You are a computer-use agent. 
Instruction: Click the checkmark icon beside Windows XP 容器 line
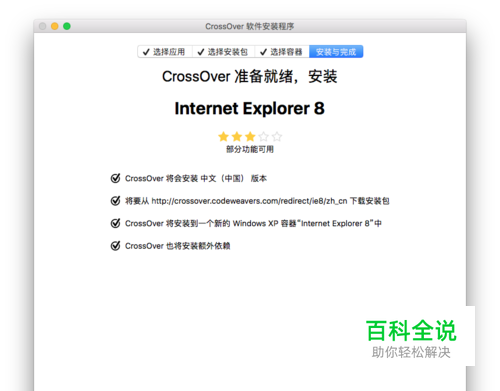point(115,223)
